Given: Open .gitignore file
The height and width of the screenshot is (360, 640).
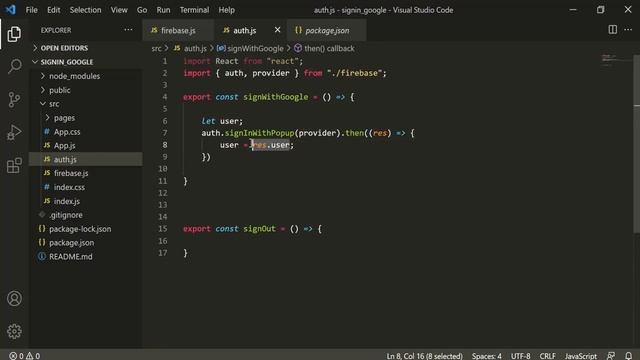Looking at the screenshot, I should click(86, 215).
